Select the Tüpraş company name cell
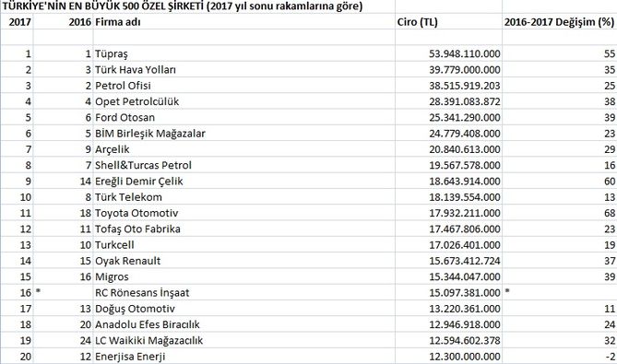 pos(244,53)
